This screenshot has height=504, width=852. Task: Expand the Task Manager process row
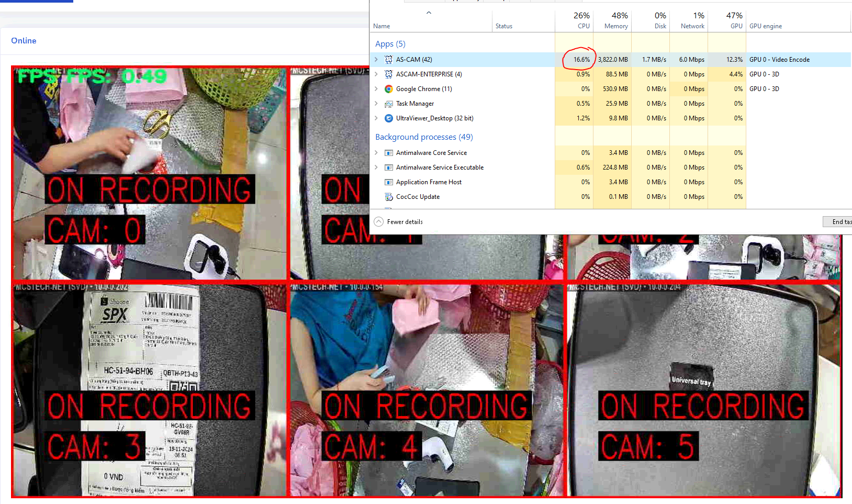tap(376, 104)
